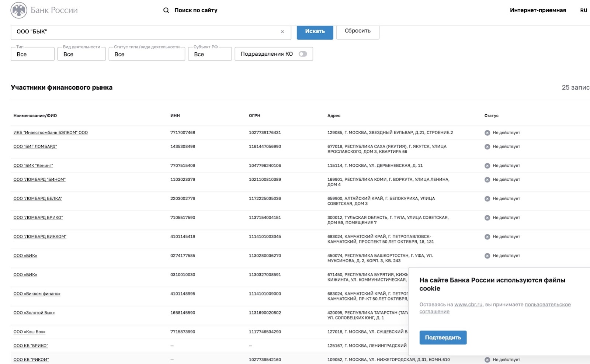Open the Субъект РФ dropdown
Image resolution: width=590 pixels, height=364 pixels.
coord(210,54)
